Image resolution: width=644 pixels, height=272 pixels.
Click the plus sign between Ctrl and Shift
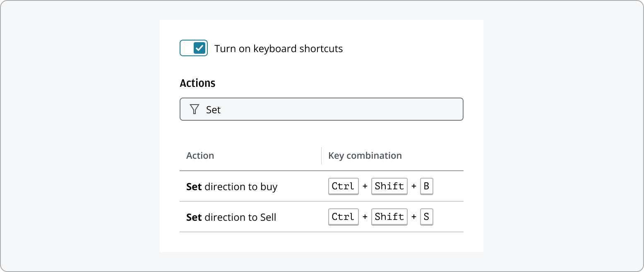tap(365, 186)
